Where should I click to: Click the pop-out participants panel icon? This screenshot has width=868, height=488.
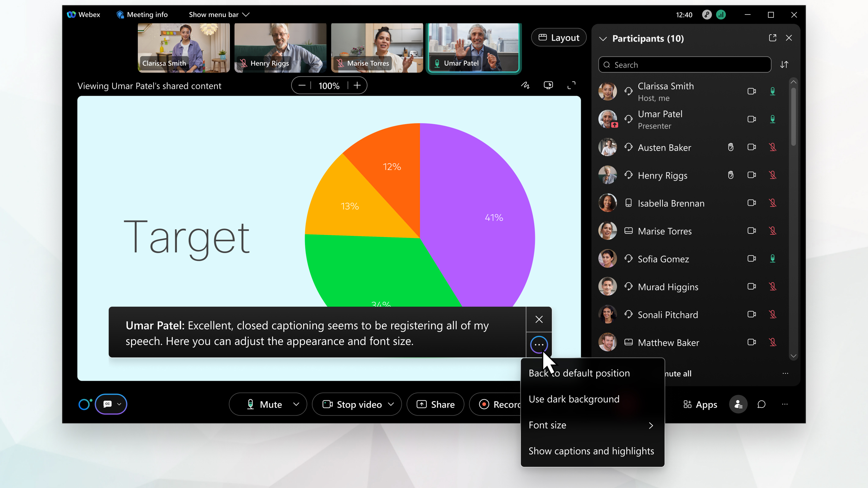coord(773,38)
